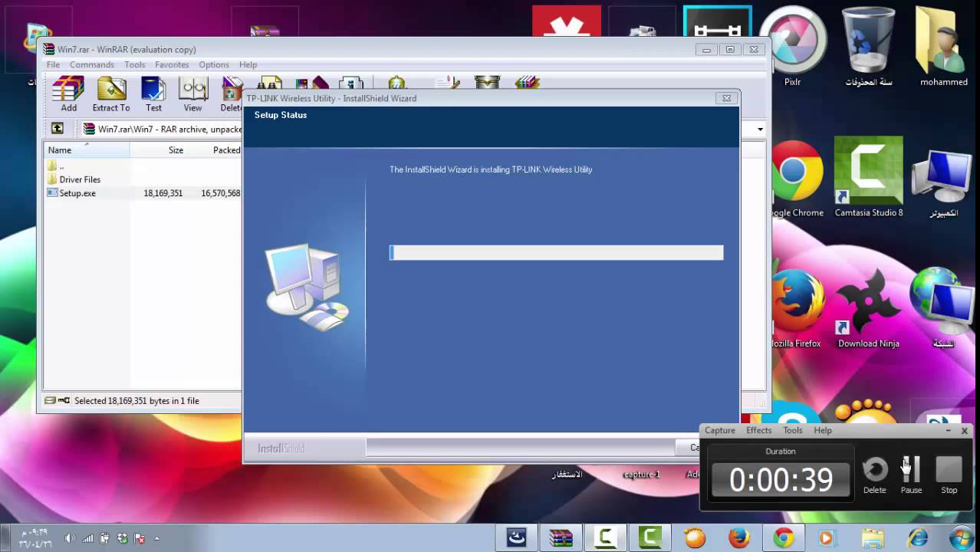Show hidden system tray icons
The height and width of the screenshot is (552, 980).
click(156, 538)
